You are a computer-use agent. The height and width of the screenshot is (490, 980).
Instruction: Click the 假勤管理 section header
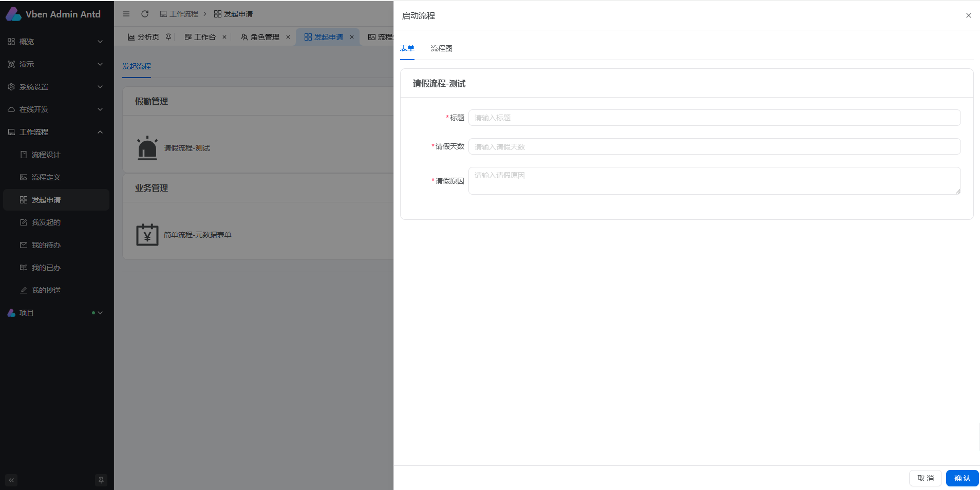pyautogui.click(x=152, y=101)
